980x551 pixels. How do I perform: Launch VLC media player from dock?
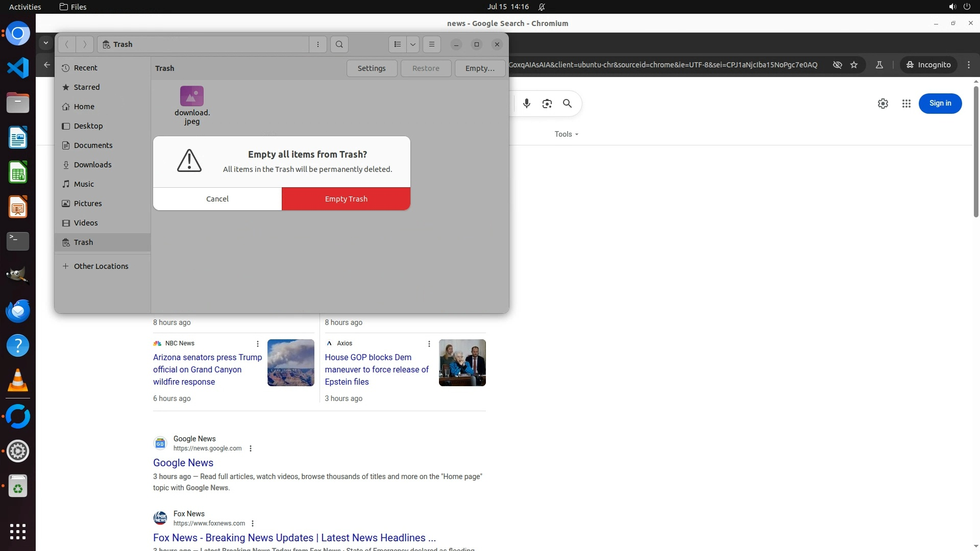[x=18, y=380]
